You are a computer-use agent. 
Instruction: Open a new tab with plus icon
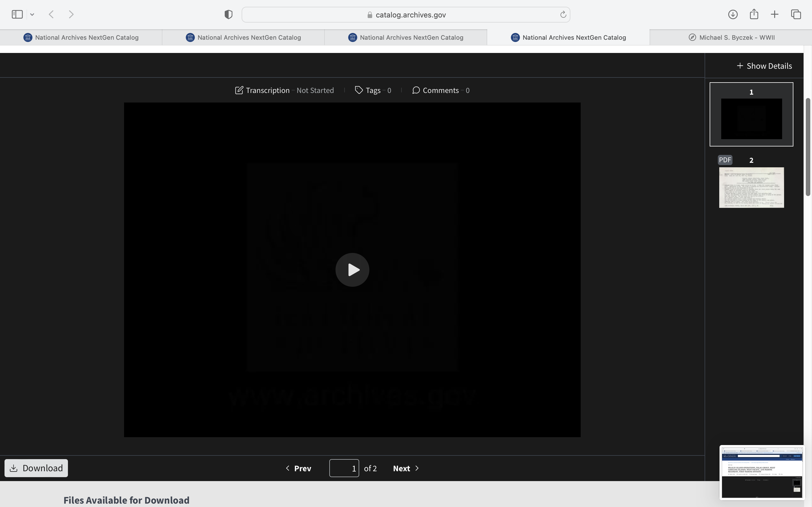pyautogui.click(x=775, y=14)
